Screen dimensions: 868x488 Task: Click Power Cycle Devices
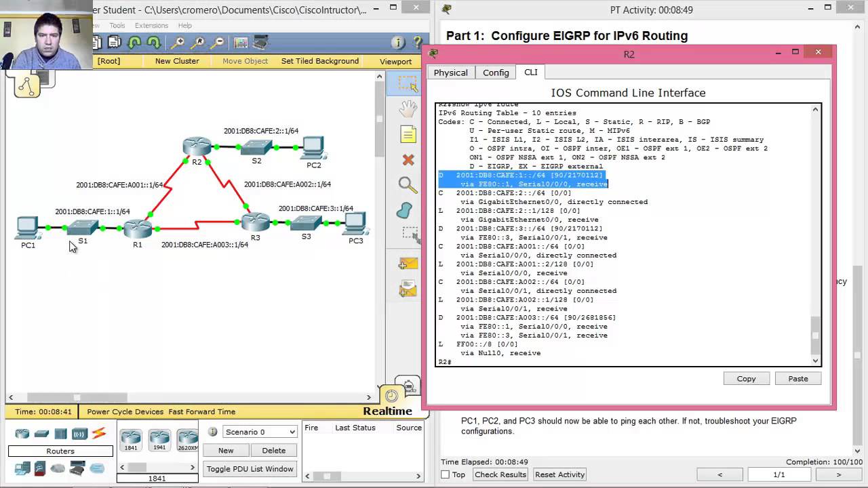[x=125, y=411]
